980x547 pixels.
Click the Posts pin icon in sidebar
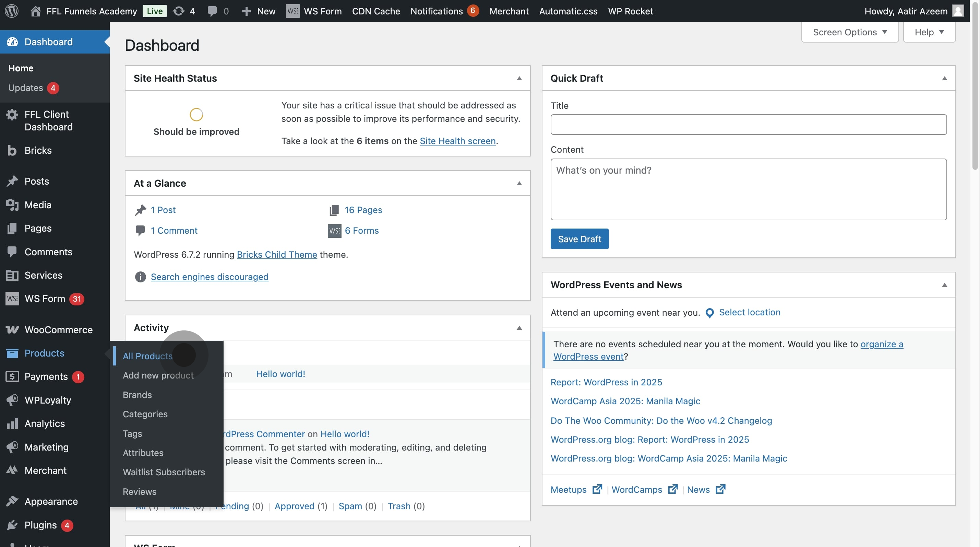(x=12, y=181)
